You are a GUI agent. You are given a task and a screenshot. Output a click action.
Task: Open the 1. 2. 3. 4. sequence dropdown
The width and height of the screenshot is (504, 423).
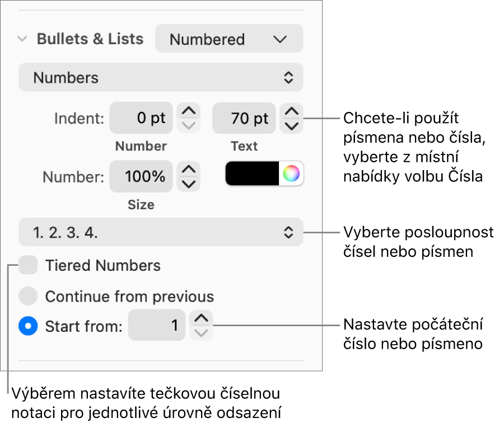click(x=161, y=232)
